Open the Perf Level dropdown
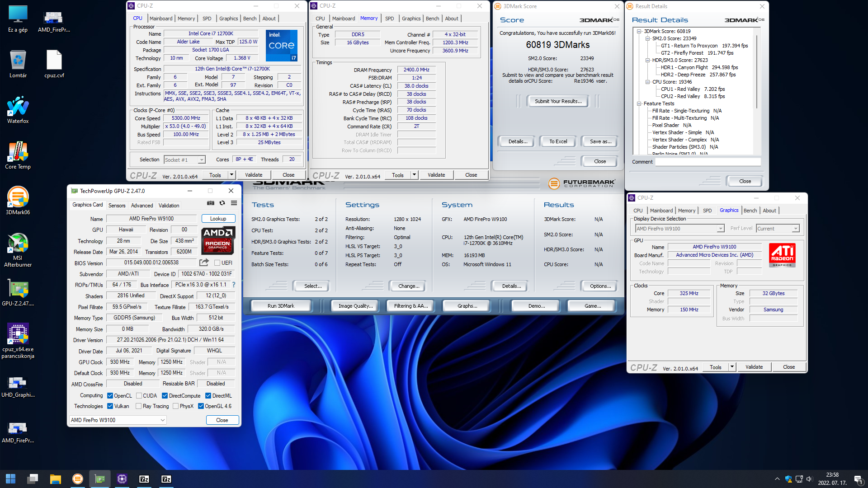 click(778, 229)
